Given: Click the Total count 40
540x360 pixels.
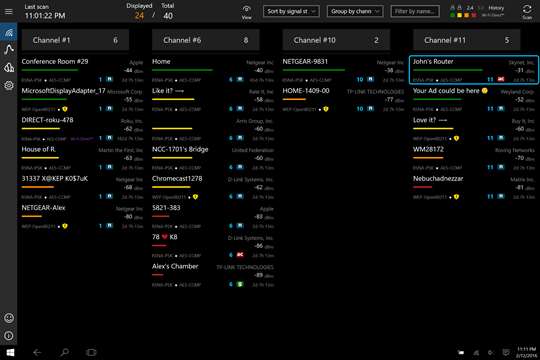Looking at the screenshot, I should pos(168,16).
